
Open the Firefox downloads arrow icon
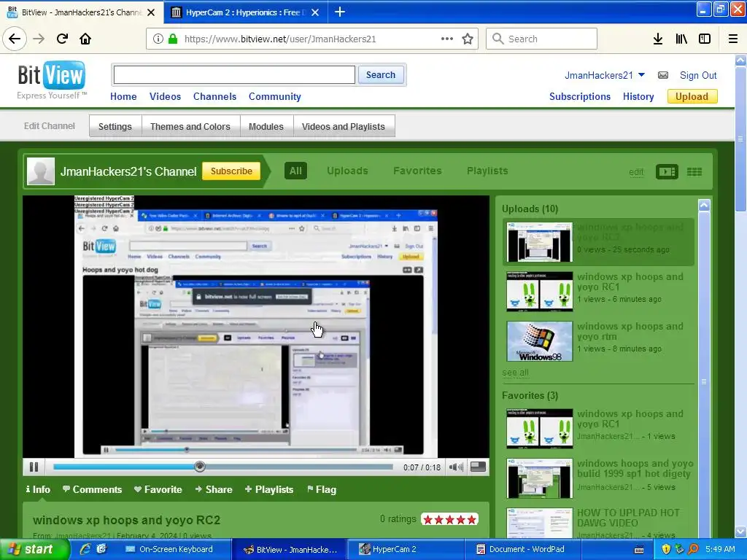pos(658,39)
